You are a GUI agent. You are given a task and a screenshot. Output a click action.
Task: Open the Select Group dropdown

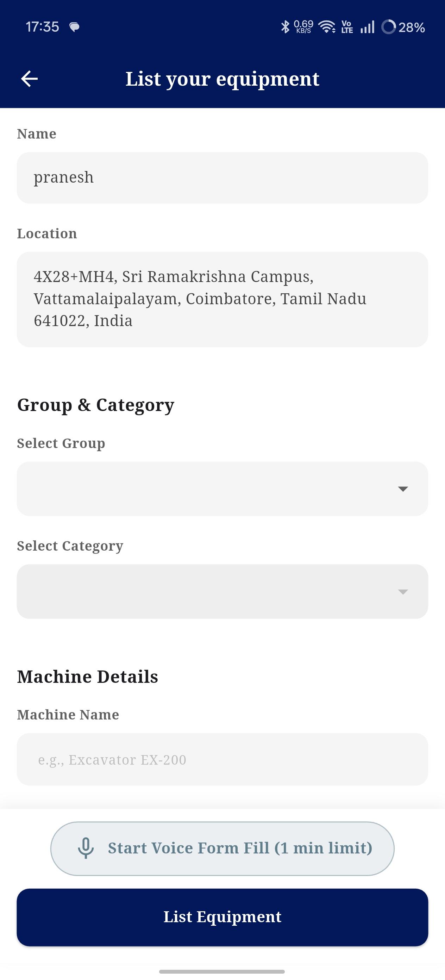tap(222, 489)
